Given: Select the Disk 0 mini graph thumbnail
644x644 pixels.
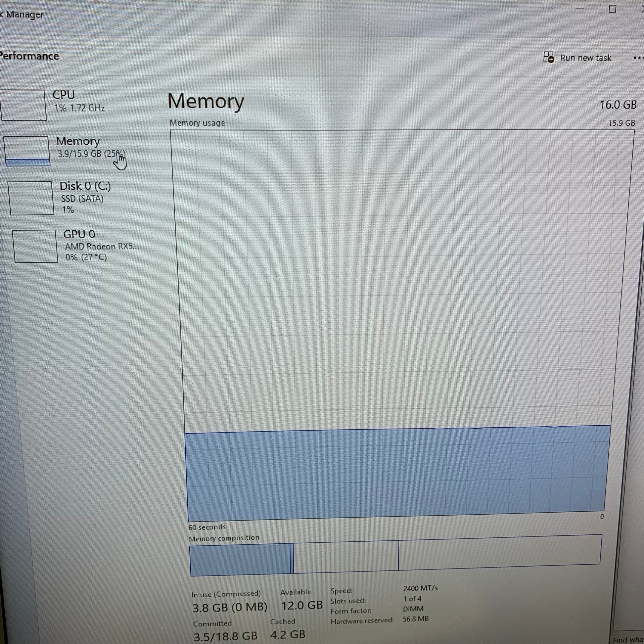Looking at the screenshot, I should pos(31,198).
